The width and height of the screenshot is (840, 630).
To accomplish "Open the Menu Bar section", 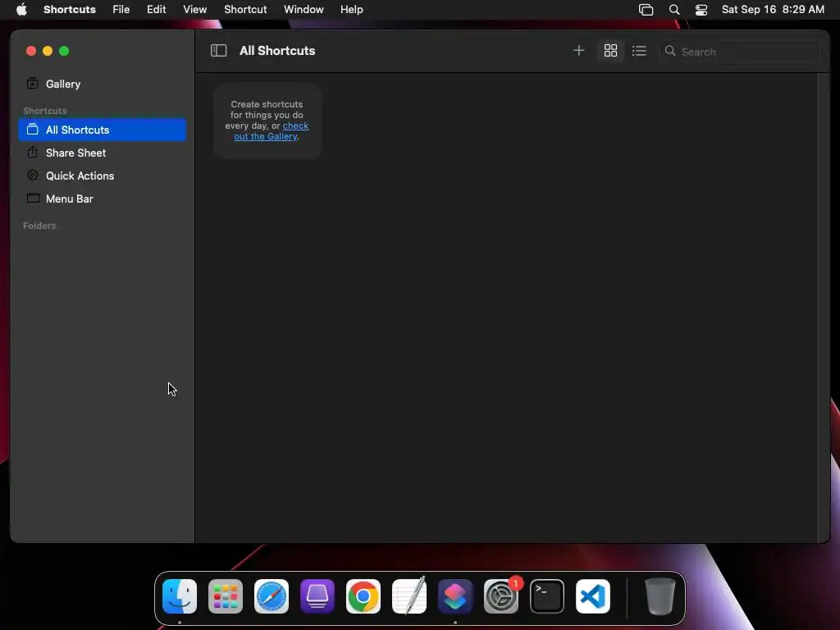I will (102, 199).
